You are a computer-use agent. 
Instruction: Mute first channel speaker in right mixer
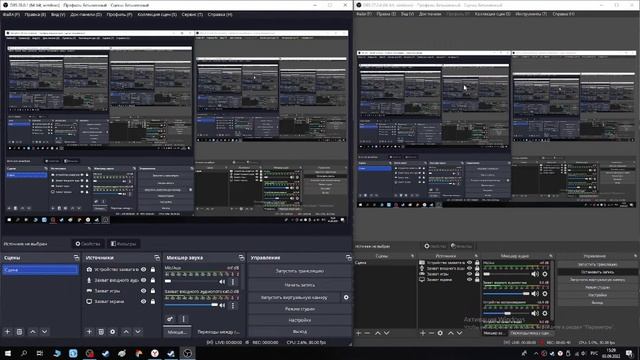[x=535, y=274]
